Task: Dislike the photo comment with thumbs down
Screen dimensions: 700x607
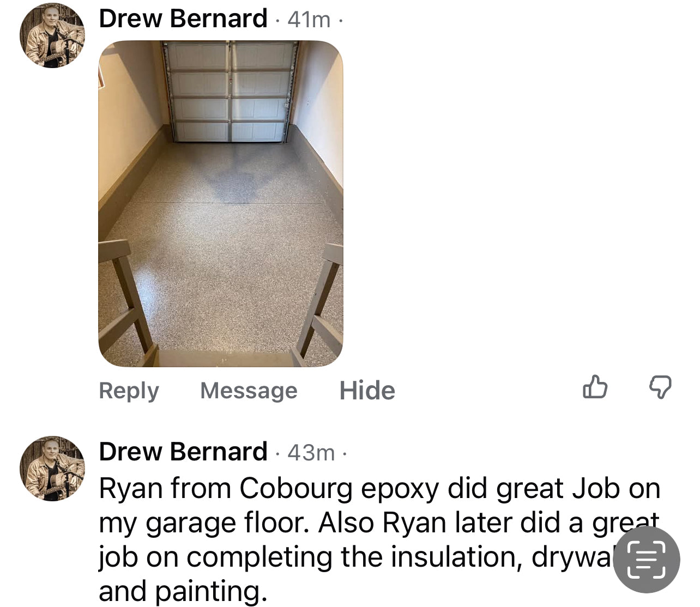Action: (x=660, y=387)
